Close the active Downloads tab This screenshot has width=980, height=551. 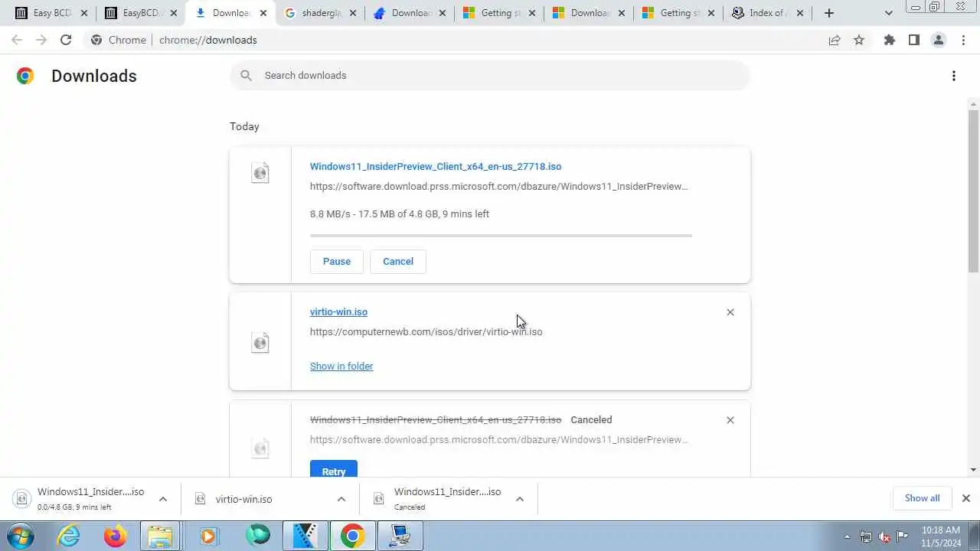(263, 13)
